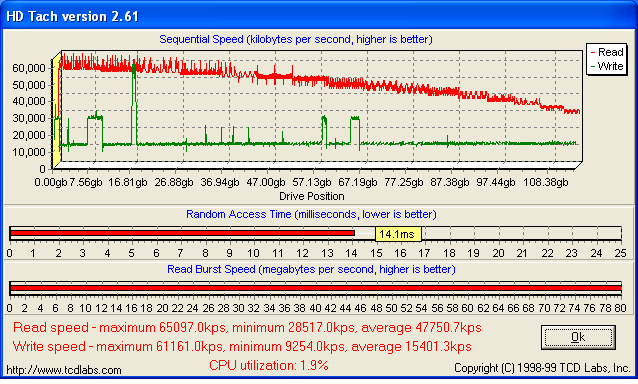This screenshot has height=384, width=638.
Task: Select the Write legend entry
Action: (x=607, y=66)
